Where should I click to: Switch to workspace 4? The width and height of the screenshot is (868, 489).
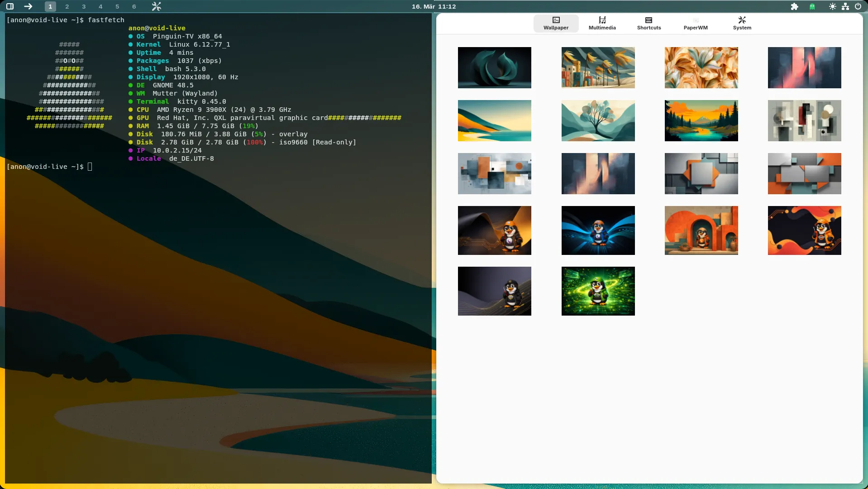pyautogui.click(x=100, y=6)
